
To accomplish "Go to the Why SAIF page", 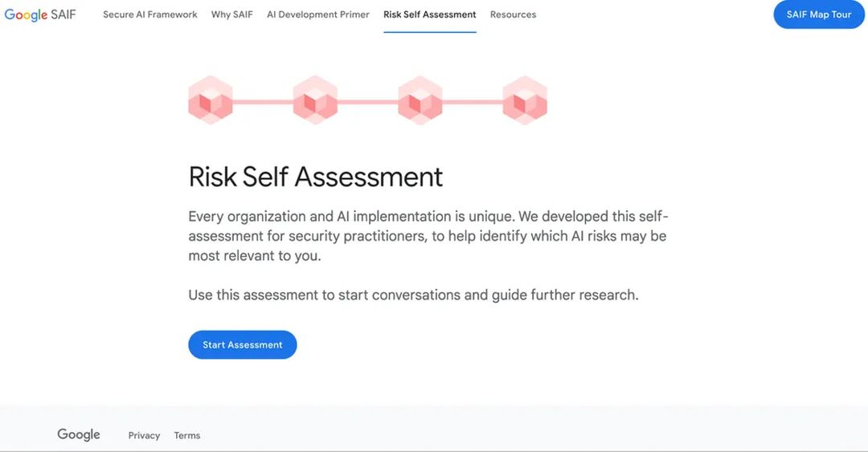I will (x=232, y=14).
